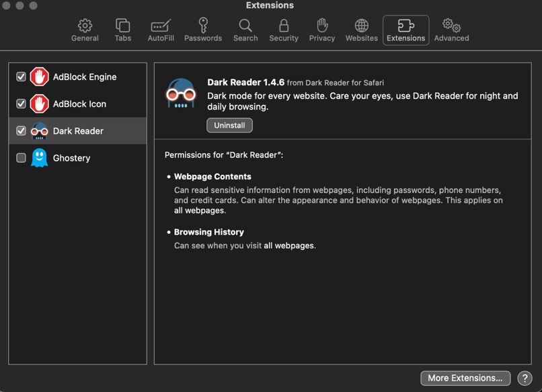Click the AdBlock Icon stop-hand icon
Viewport: 542px width, 392px height.
click(39, 104)
